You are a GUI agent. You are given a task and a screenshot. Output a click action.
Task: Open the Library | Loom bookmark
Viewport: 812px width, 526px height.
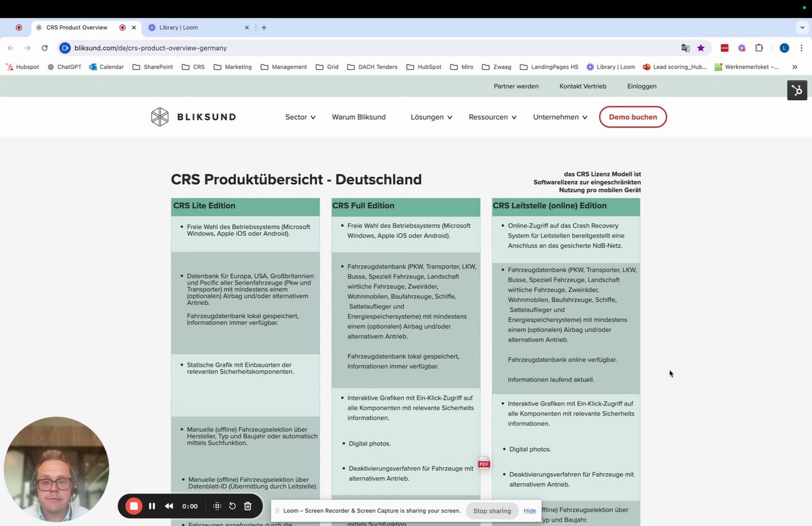click(x=611, y=67)
